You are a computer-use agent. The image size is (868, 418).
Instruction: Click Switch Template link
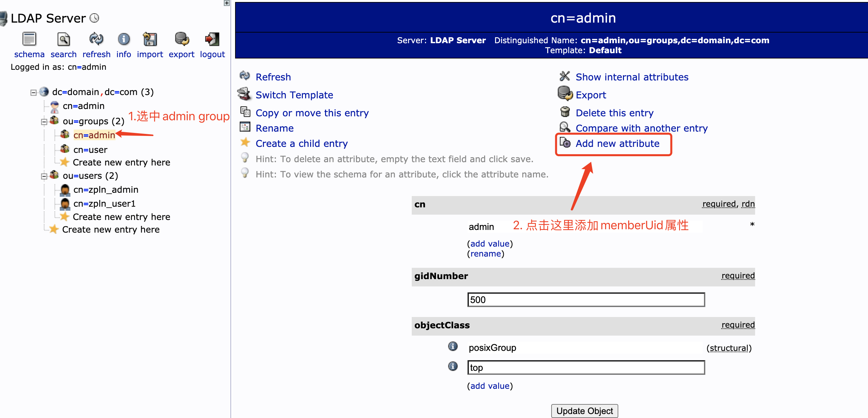pos(294,95)
